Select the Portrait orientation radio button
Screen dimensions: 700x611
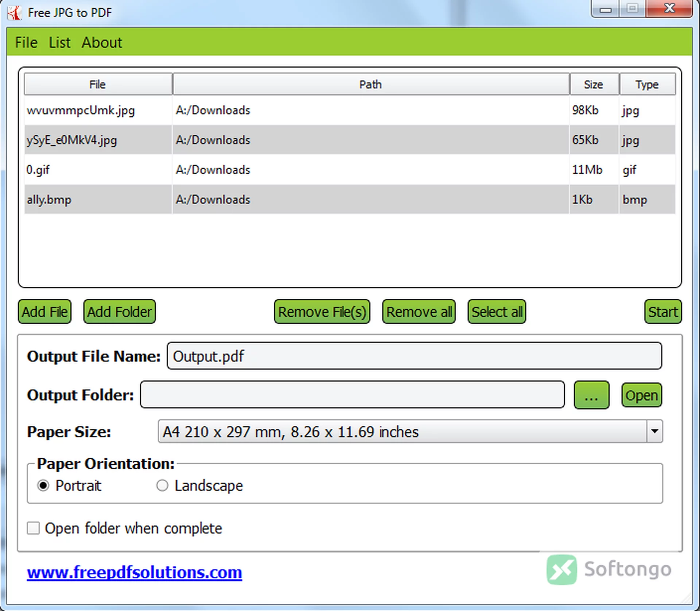coord(43,486)
